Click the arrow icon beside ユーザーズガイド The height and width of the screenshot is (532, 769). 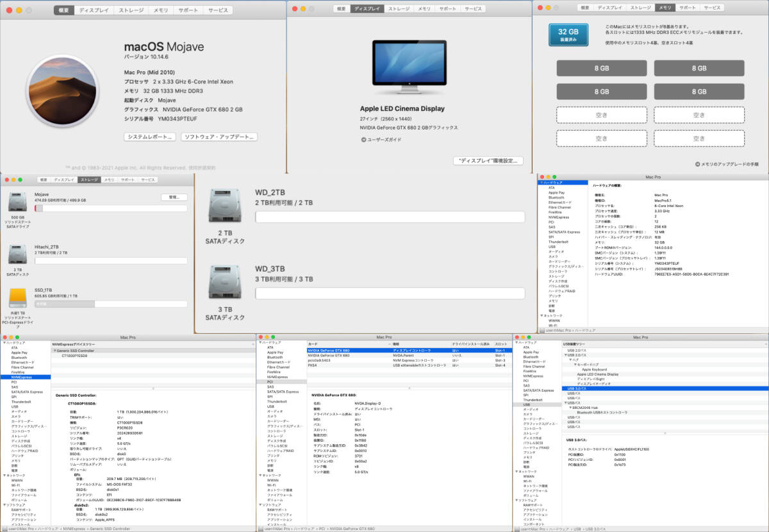(x=363, y=139)
